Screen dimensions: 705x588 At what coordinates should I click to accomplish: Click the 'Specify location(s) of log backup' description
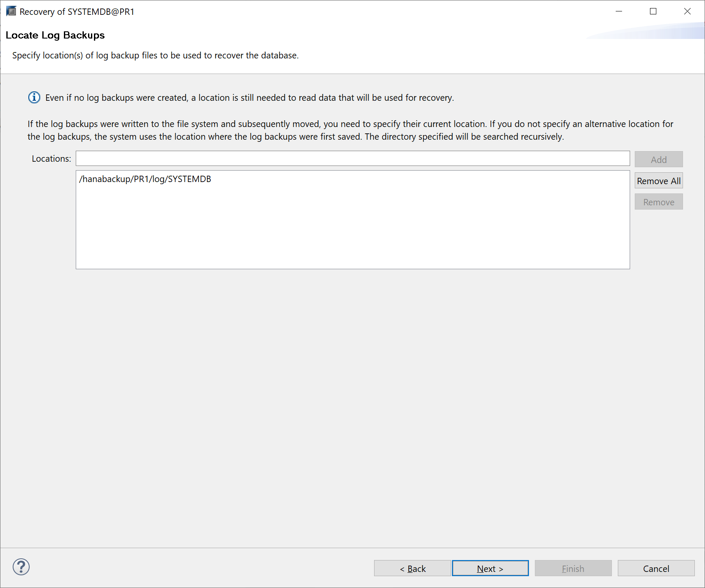click(x=155, y=55)
